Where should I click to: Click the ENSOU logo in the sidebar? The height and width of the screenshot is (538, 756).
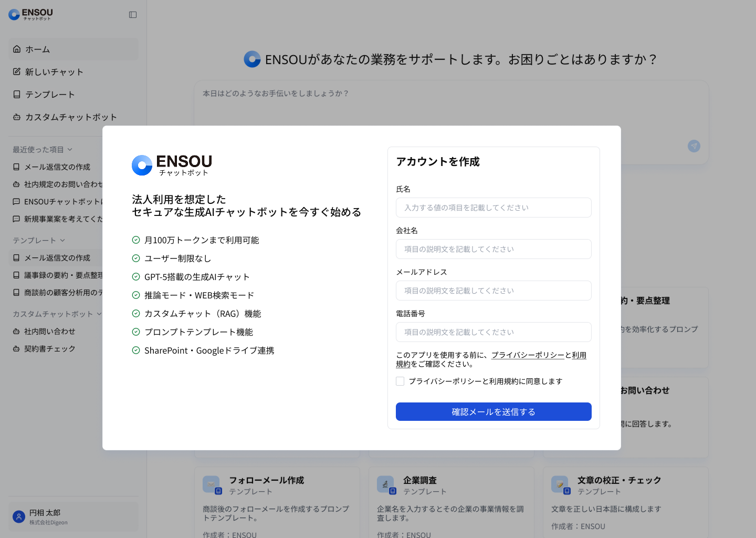pyautogui.click(x=30, y=14)
